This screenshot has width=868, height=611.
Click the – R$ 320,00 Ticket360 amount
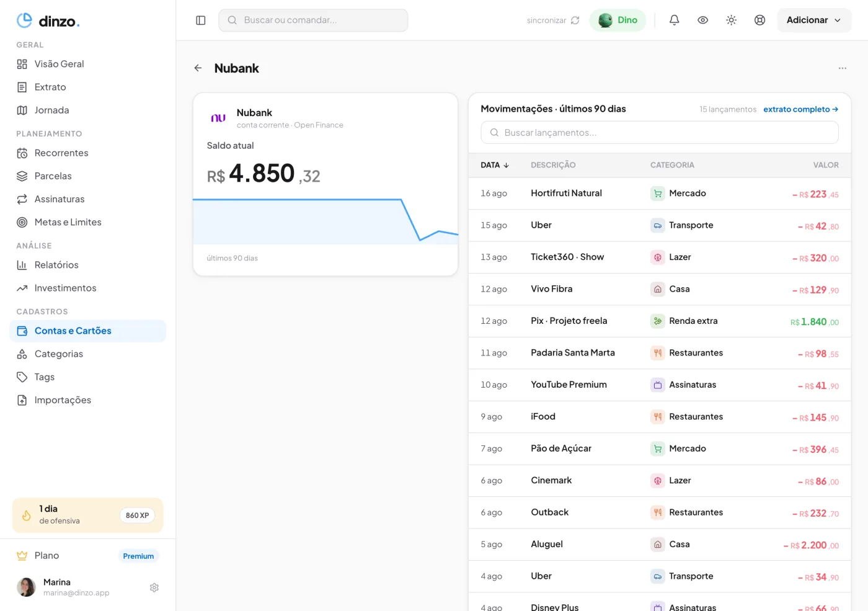pyautogui.click(x=815, y=258)
